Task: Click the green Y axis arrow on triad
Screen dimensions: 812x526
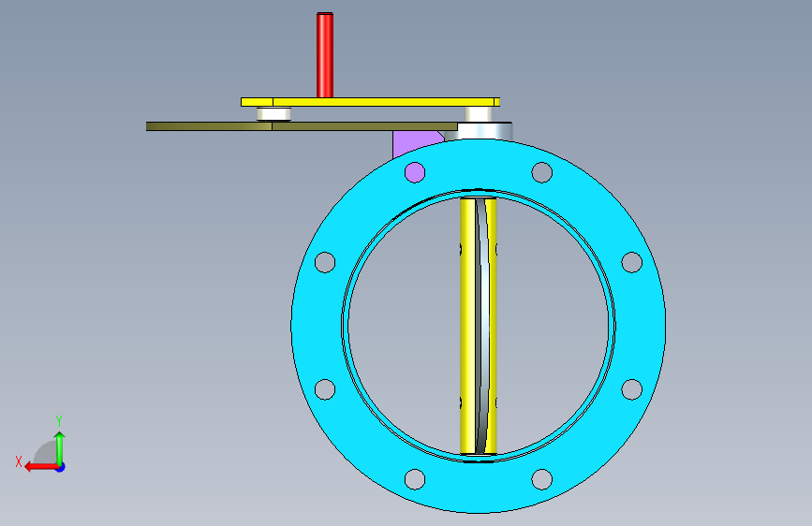Action: pos(60,447)
